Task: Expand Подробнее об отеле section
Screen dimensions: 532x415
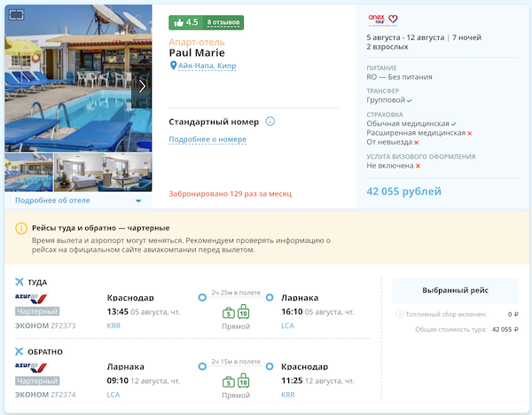Action: pos(77,200)
